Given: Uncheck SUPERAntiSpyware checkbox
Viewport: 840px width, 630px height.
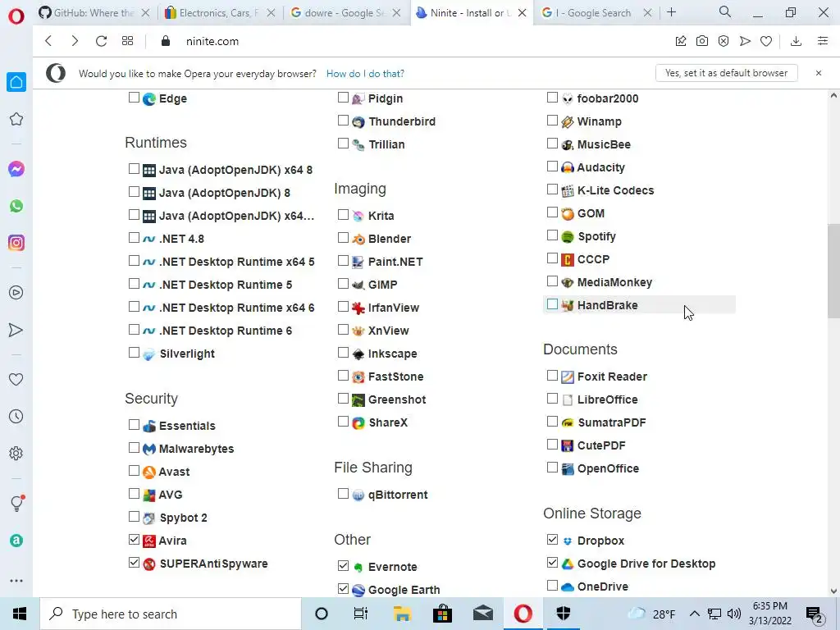Looking at the screenshot, I should [134, 563].
